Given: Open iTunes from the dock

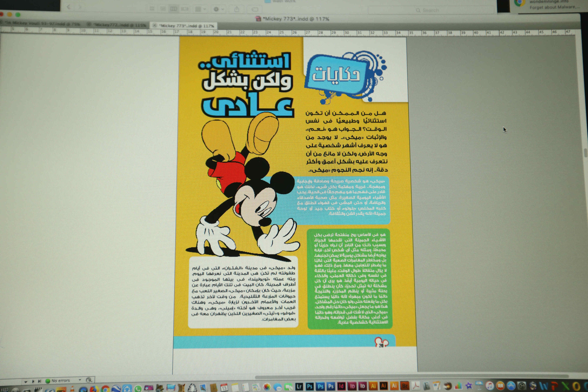Looking at the screenshot, I should click(x=490, y=386).
